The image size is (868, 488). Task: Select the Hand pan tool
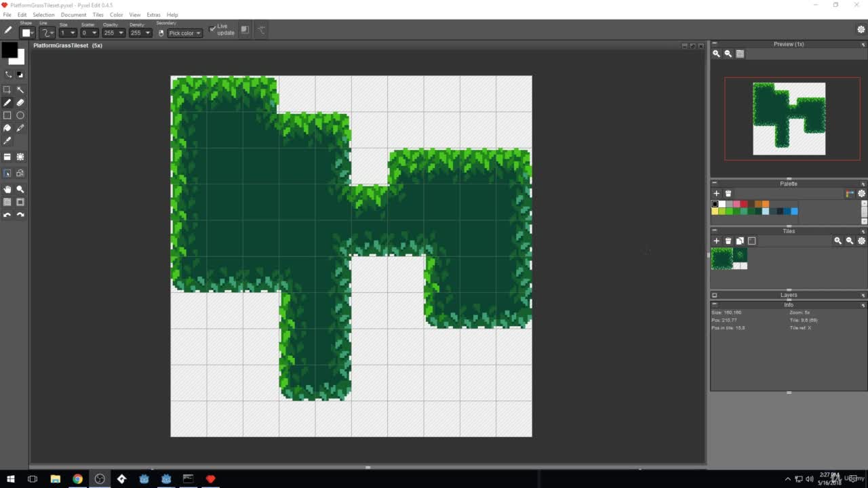(7, 189)
